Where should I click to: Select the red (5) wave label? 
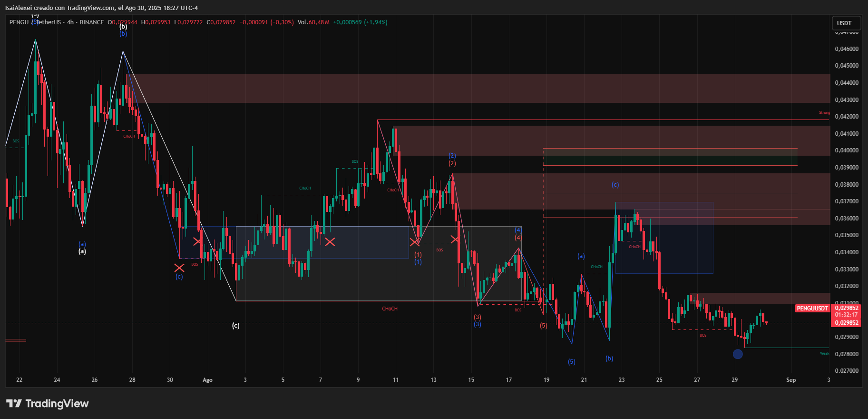544,326
